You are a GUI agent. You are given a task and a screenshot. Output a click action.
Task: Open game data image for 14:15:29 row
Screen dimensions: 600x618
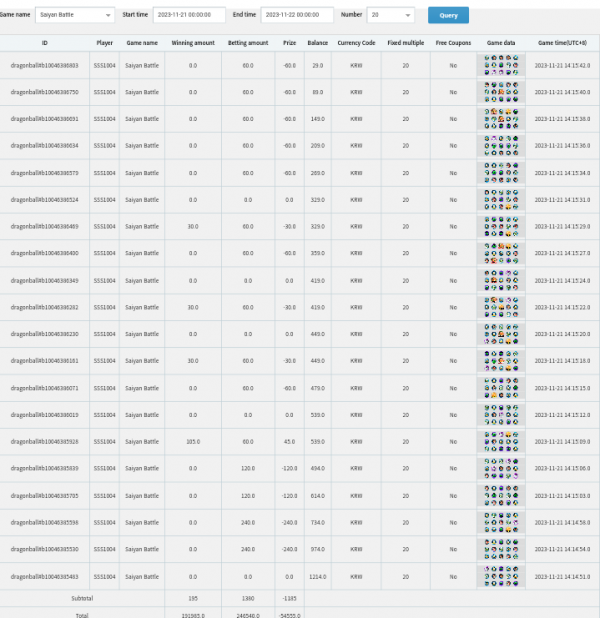click(x=501, y=226)
